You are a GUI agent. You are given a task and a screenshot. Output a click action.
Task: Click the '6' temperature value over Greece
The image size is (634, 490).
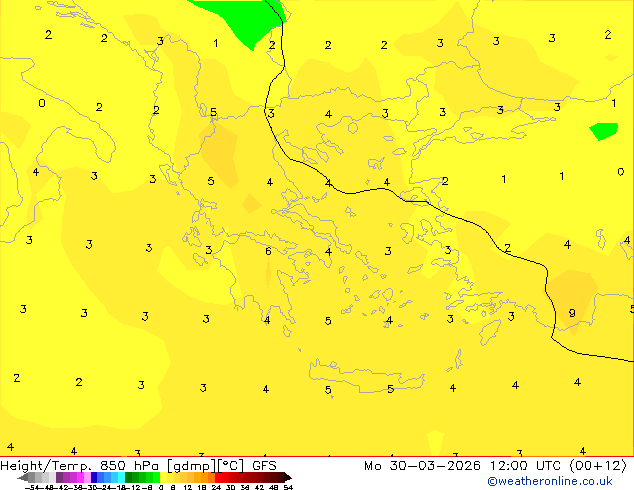click(x=268, y=251)
